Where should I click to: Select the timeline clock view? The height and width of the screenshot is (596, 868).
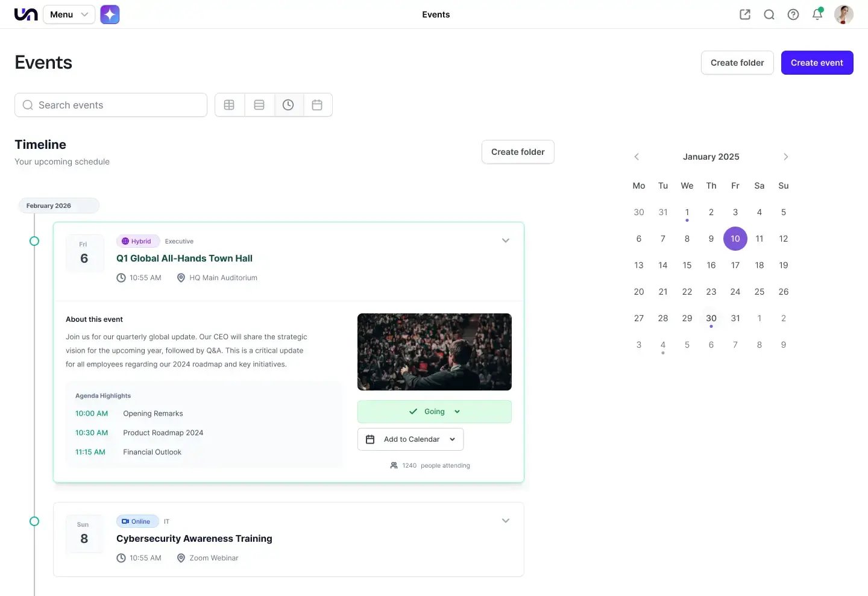tap(288, 105)
